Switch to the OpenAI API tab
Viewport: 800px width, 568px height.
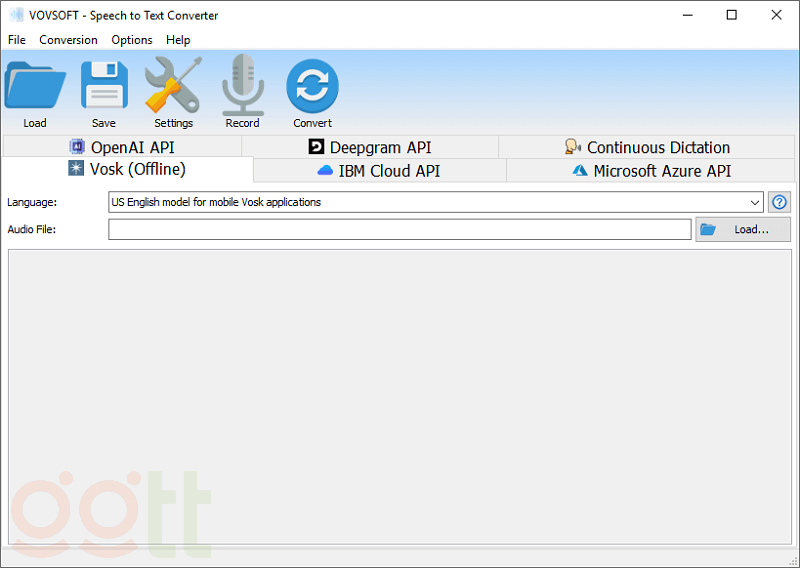(122, 147)
